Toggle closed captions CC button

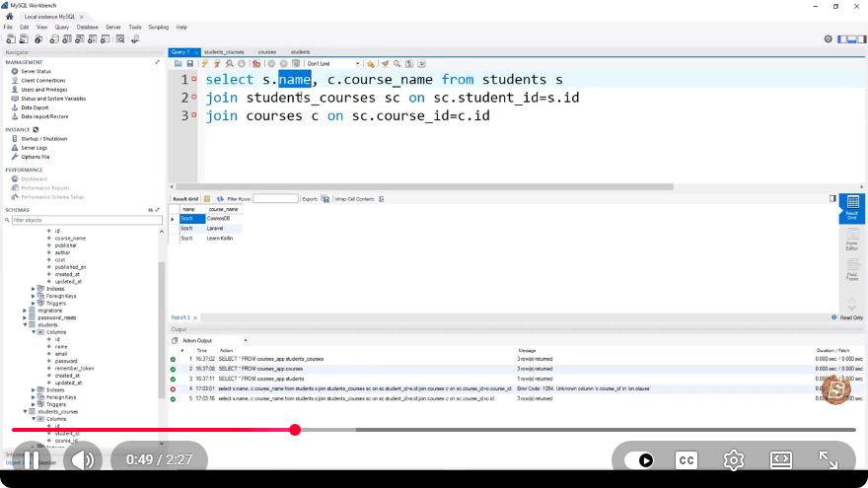tap(687, 460)
